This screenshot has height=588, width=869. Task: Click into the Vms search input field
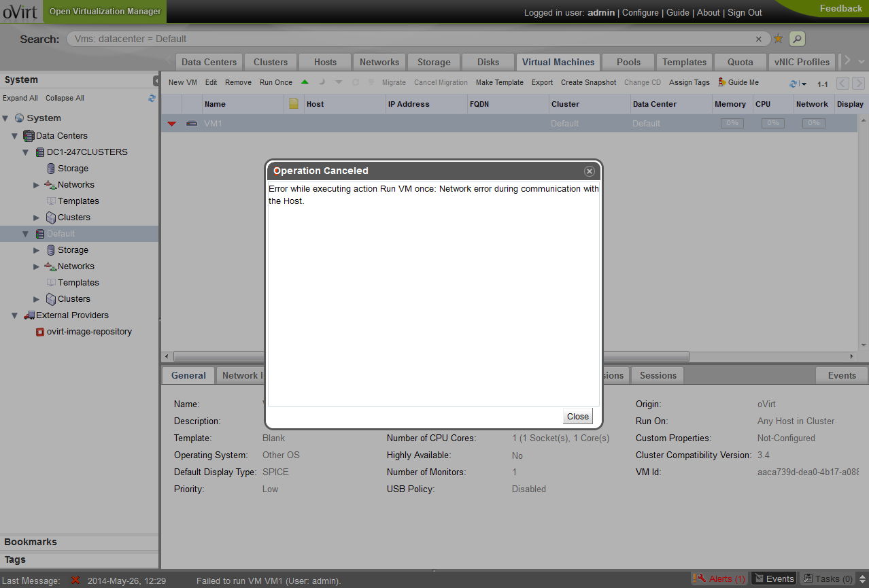tap(408, 39)
